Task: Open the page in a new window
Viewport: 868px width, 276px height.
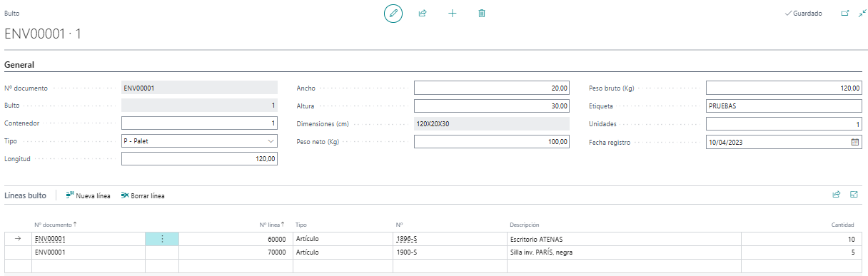Action: click(x=846, y=14)
